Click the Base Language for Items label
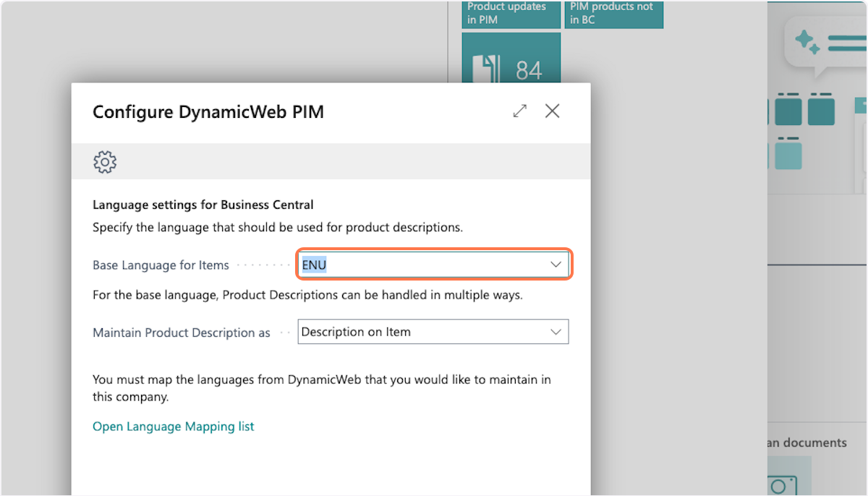 (x=161, y=265)
